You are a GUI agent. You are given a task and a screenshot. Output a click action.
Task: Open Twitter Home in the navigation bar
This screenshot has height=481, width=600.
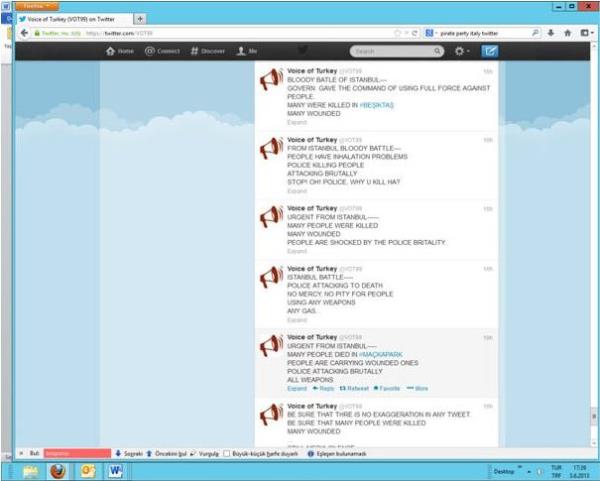(120, 51)
